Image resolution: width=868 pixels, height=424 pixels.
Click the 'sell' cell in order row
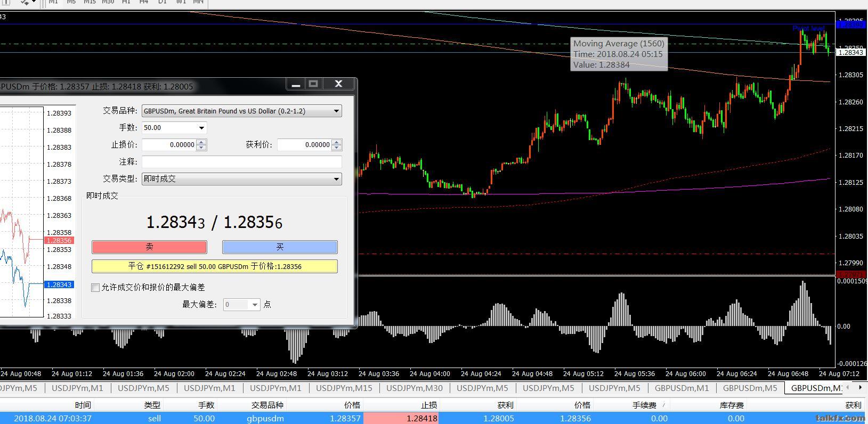tap(155, 419)
